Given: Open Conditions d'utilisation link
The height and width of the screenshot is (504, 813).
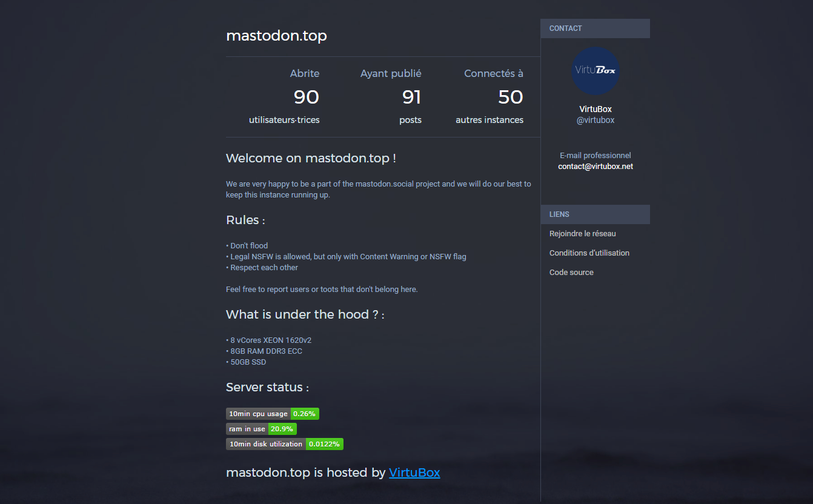Looking at the screenshot, I should (x=589, y=253).
